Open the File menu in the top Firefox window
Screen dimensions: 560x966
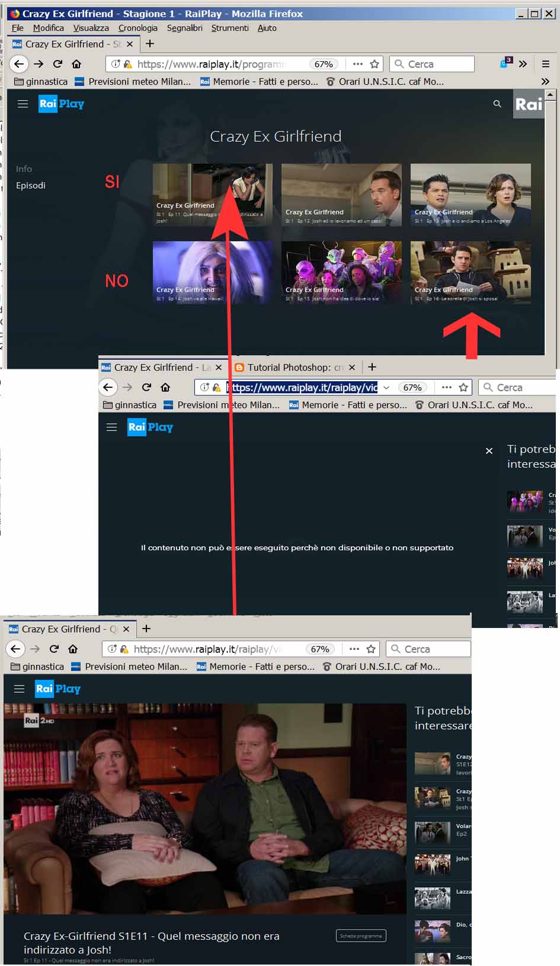coord(18,28)
